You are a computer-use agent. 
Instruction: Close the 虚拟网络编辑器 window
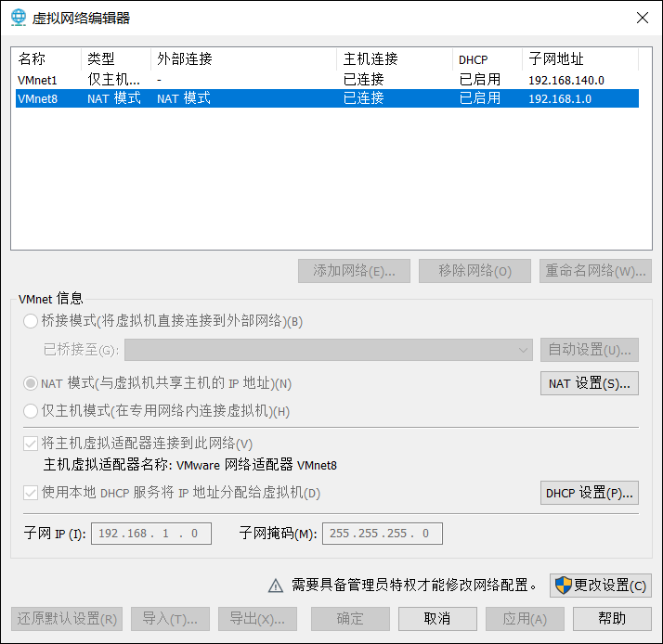(643, 18)
